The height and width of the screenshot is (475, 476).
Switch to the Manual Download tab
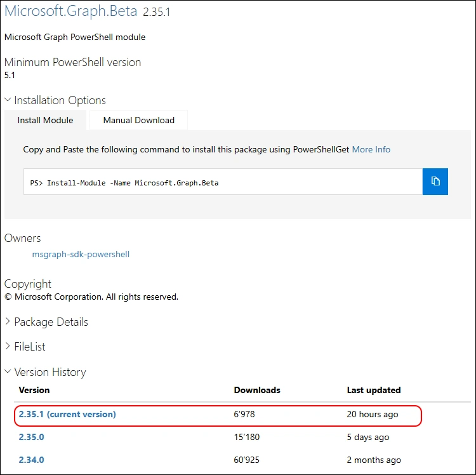[138, 120]
